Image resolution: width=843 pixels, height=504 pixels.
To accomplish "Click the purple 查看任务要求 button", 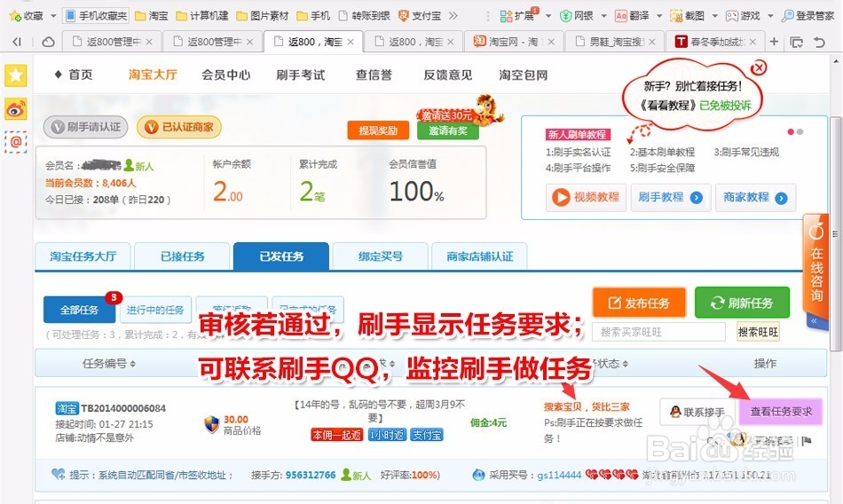I will [x=781, y=412].
